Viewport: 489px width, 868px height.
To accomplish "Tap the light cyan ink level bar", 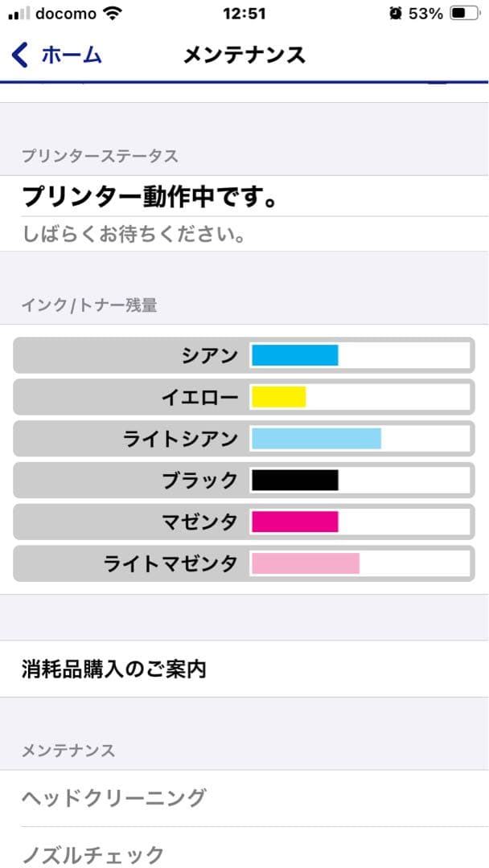I will [316, 439].
